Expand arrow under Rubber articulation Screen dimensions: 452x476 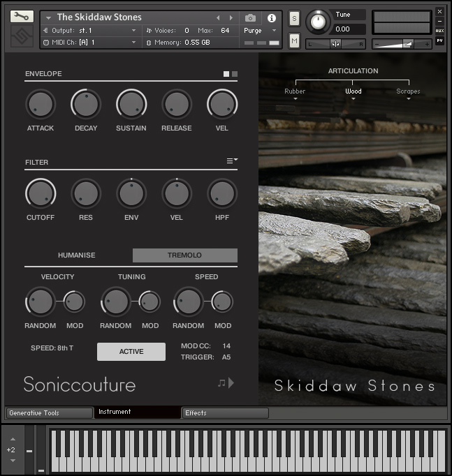pos(296,98)
